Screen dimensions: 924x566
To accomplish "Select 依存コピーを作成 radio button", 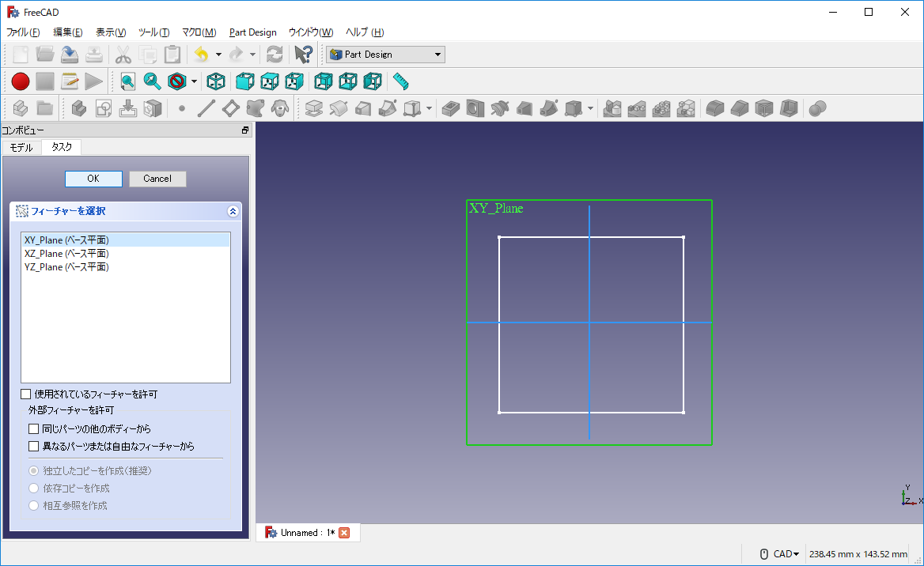I will [x=33, y=489].
